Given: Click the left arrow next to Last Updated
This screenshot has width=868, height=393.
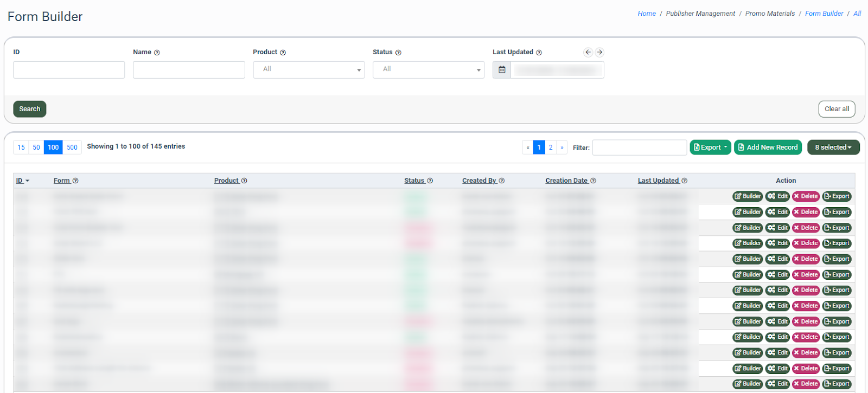Looking at the screenshot, I should click(588, 53).
